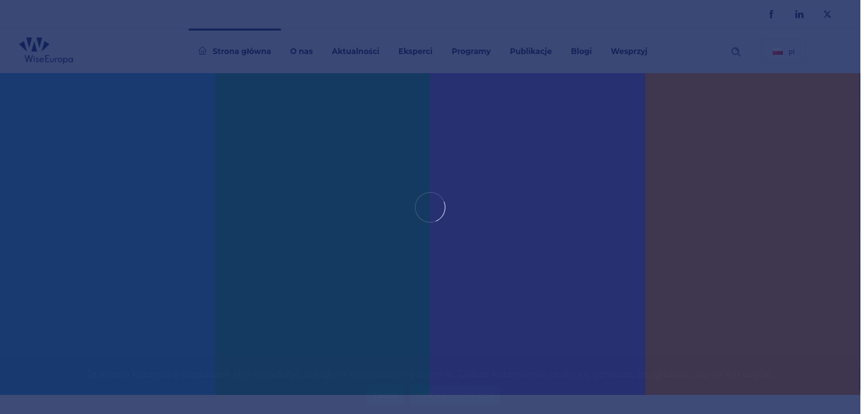Click the circular loading spinner
868x414 pixels.
coord(430,207)
